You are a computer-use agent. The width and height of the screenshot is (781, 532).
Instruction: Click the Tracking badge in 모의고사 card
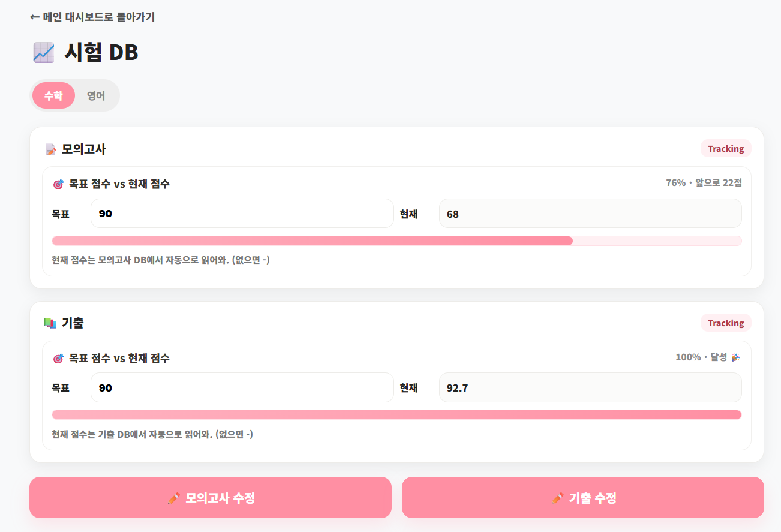click(x=725, y=149)
